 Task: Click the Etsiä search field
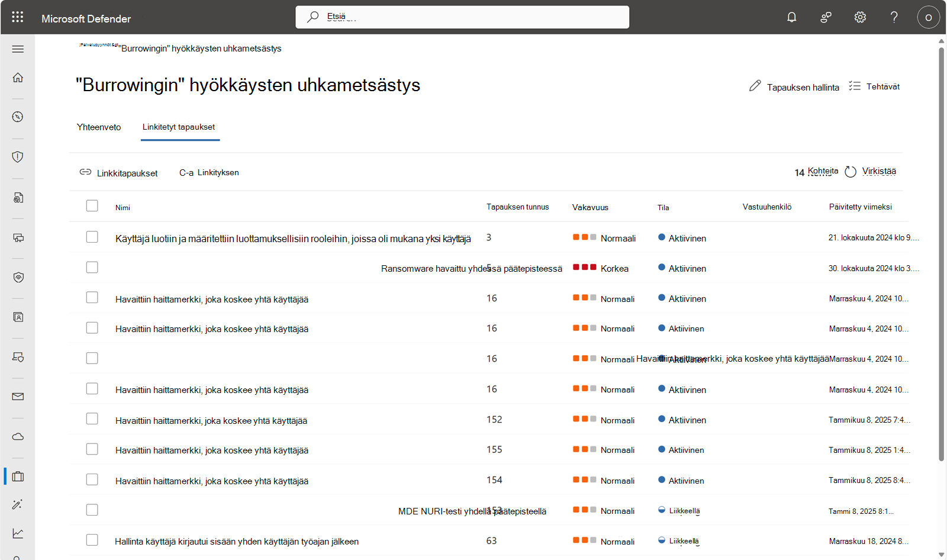tap(462, 17)
